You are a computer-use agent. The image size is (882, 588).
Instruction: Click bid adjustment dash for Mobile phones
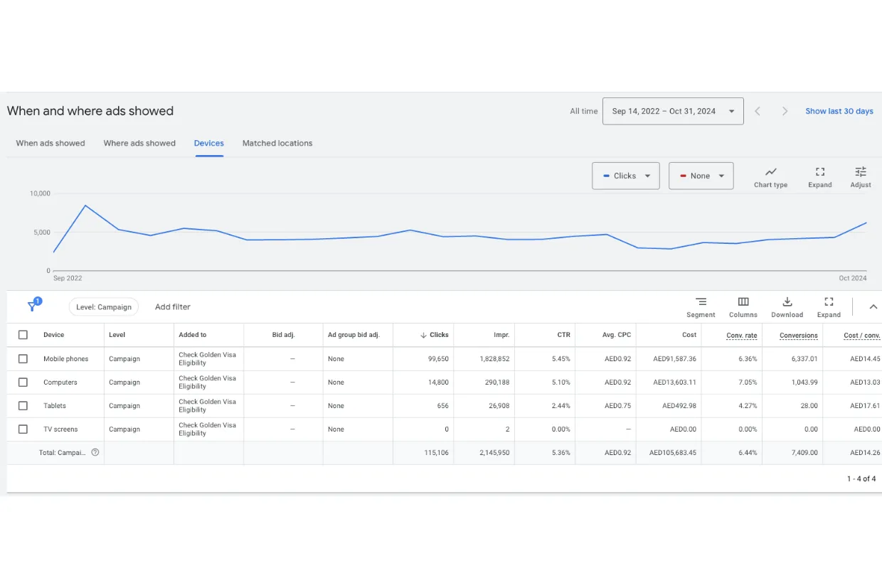pyautogui.click(x=292, y=359)
